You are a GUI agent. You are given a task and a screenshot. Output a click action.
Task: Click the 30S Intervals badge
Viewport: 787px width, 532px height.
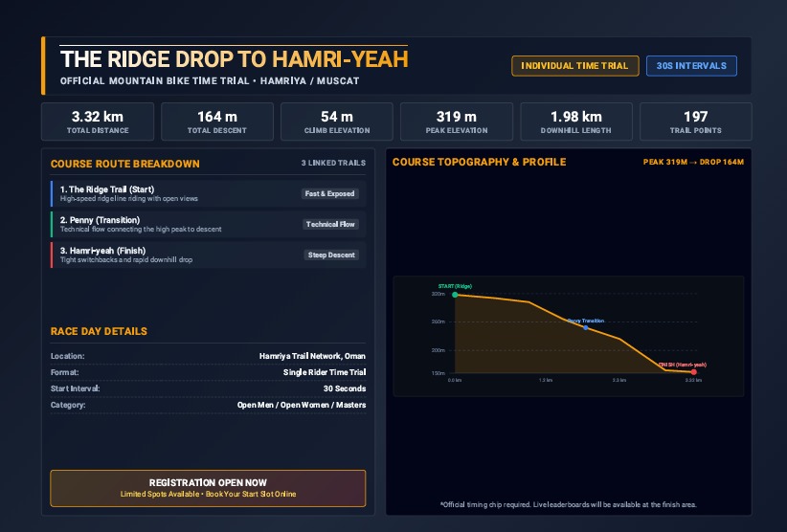(x=691, y=66)
